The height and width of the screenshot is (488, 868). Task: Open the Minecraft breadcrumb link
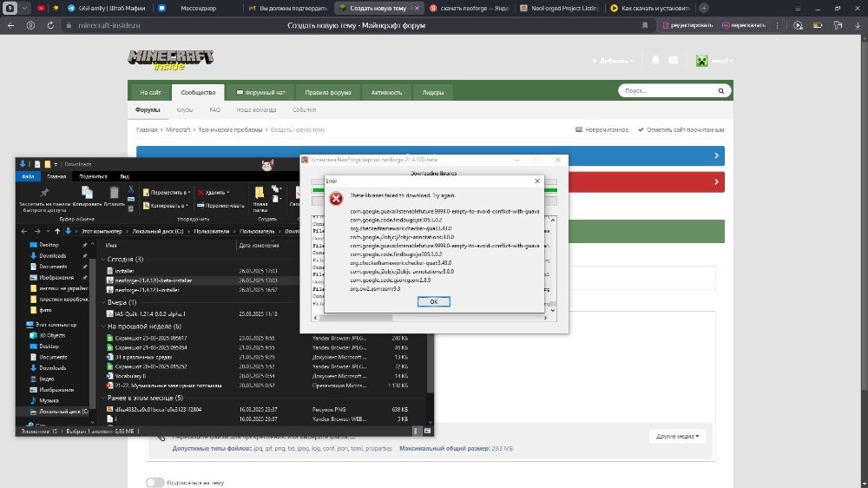[178, 129]
